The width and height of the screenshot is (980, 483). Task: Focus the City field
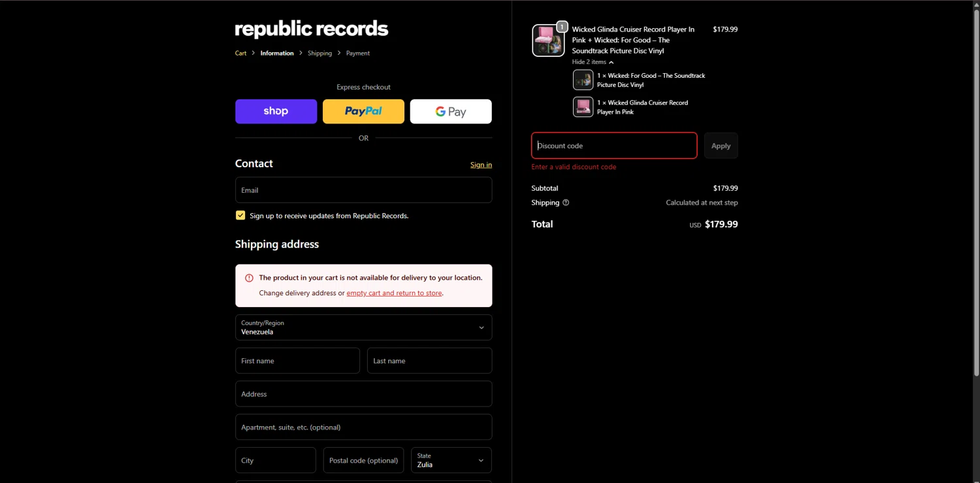[275, 460]
